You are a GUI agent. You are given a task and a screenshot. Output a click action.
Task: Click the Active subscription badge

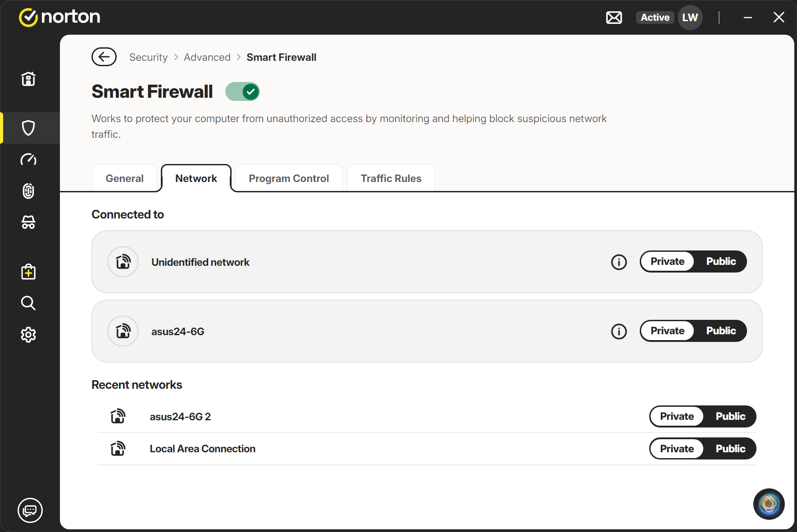coord(655,18)
